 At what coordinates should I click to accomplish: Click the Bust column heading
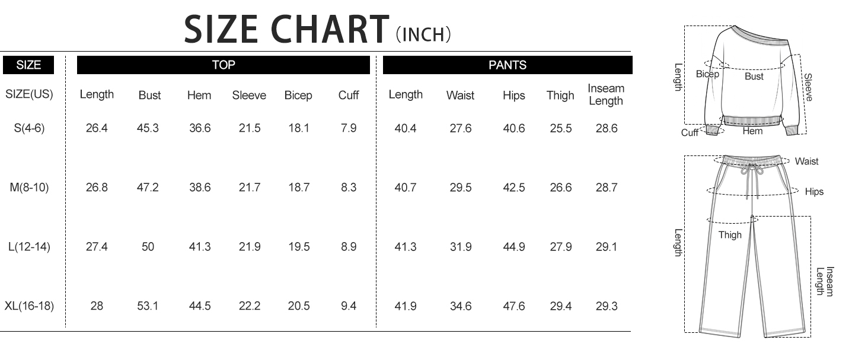(x=149, y=95)
